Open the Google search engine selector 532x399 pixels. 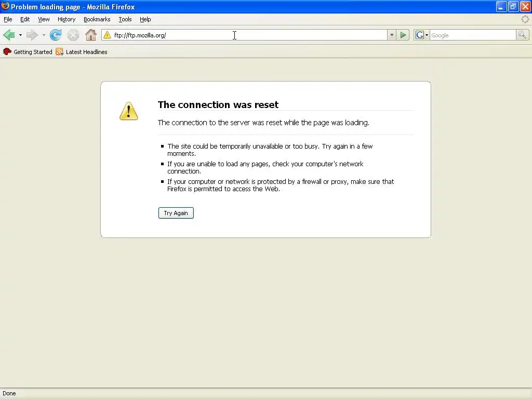422,35
